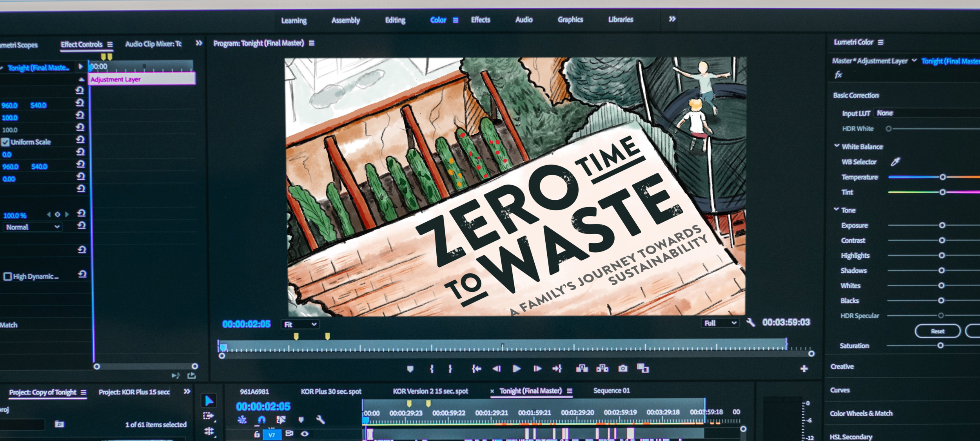Image resolution: width=980 pixels, height=441 pixels.
Task: Play the program sequence
Action: coord(517,369)
